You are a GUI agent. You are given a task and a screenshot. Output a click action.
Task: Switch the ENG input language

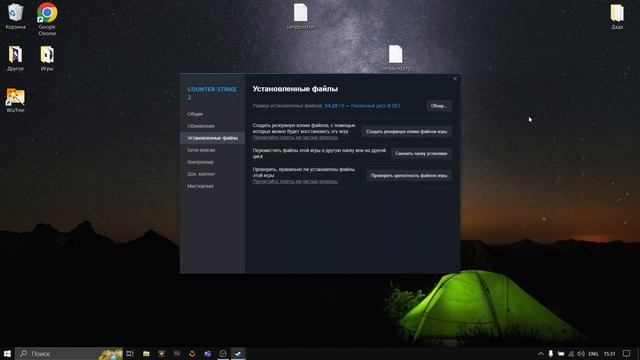pyautogui.click(x=593, y=353)
